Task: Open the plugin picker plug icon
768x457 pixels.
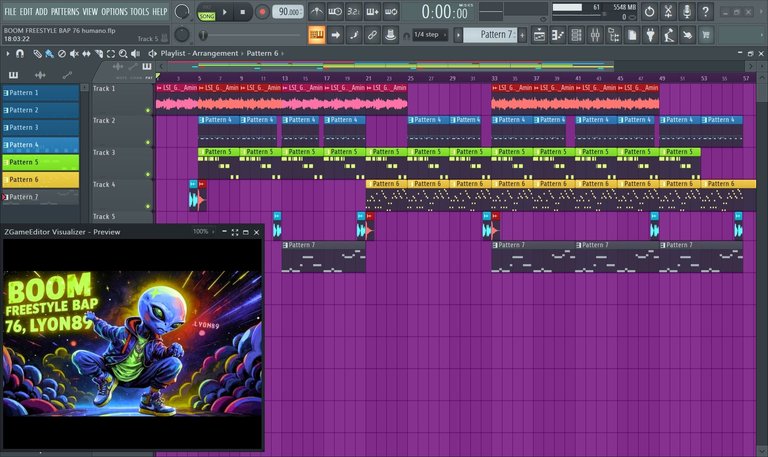Action: click(650, 35)
